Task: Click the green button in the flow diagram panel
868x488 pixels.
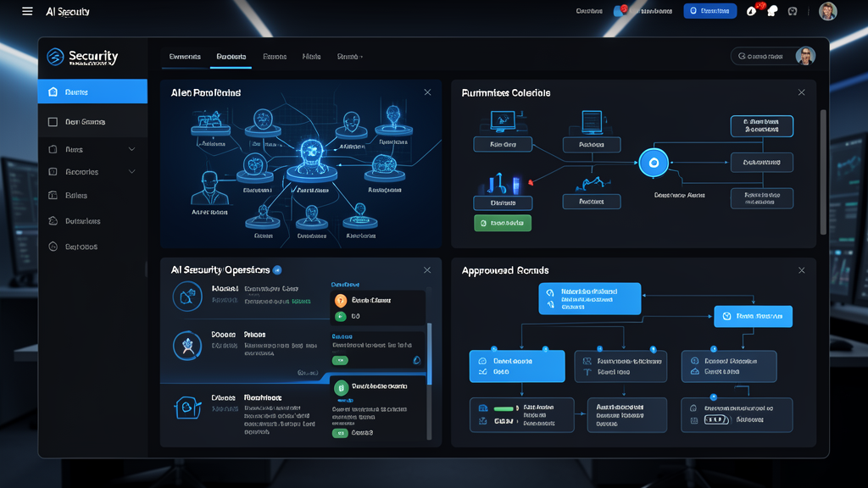Action: [x=503, y=223]
